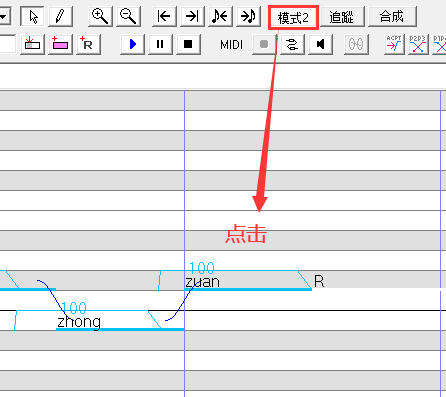Click the 100 value above zuan
Viewport: 446px width, 397px height.
202,267
